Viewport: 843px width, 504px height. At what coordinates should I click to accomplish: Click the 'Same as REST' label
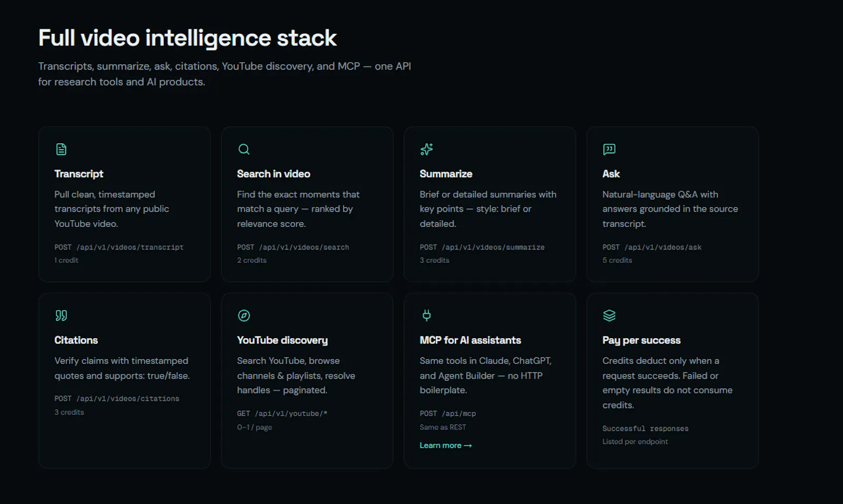coord(443,427)
